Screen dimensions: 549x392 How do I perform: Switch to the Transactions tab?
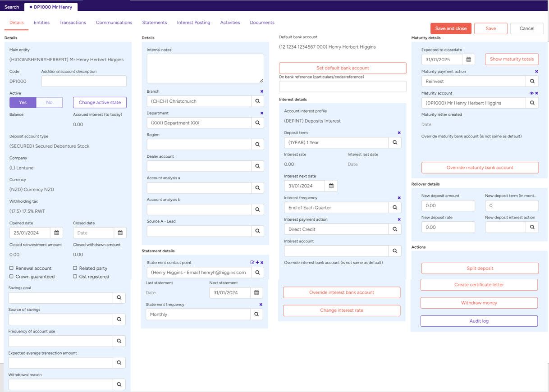pyautogui.click(x=73, y=23)
